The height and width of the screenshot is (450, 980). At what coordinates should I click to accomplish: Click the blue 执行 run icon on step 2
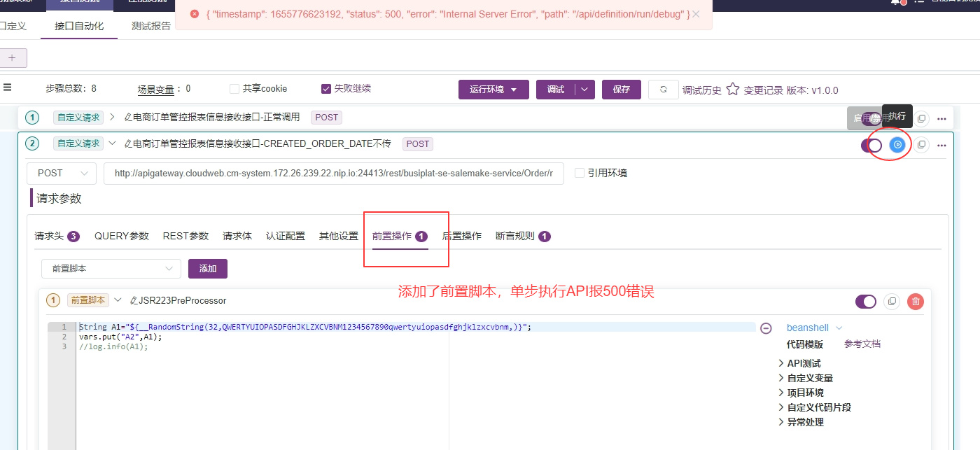pos(897,145)
